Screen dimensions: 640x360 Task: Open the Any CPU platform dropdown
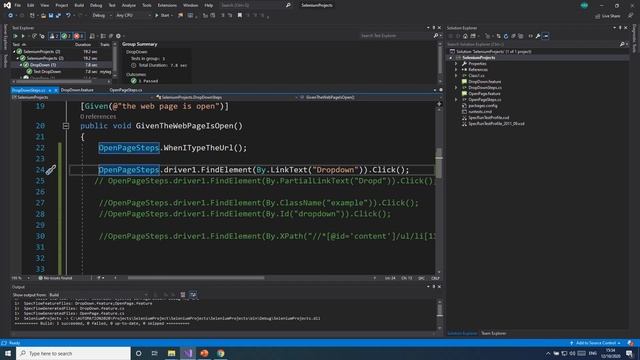133,16
